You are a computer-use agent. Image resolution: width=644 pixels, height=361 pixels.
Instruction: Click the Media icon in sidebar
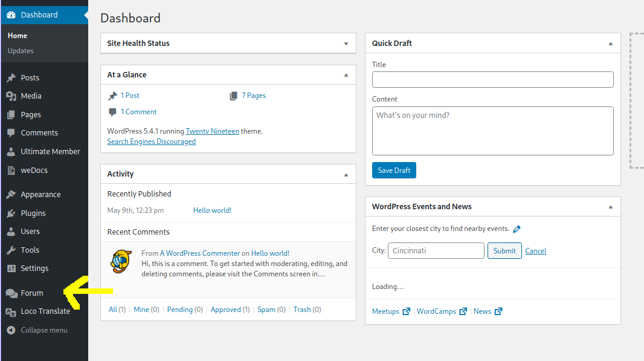pos(11,96)
